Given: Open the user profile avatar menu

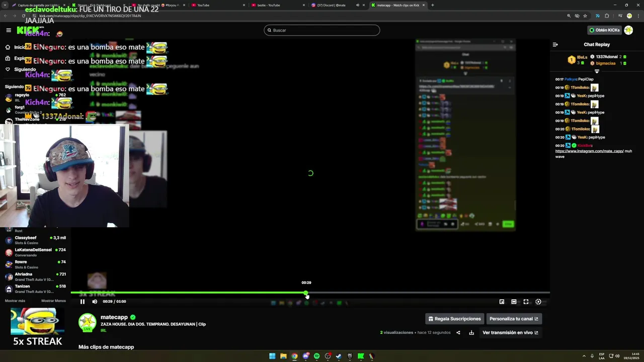Looking at the screenshot, I should (x=628, y=30).
